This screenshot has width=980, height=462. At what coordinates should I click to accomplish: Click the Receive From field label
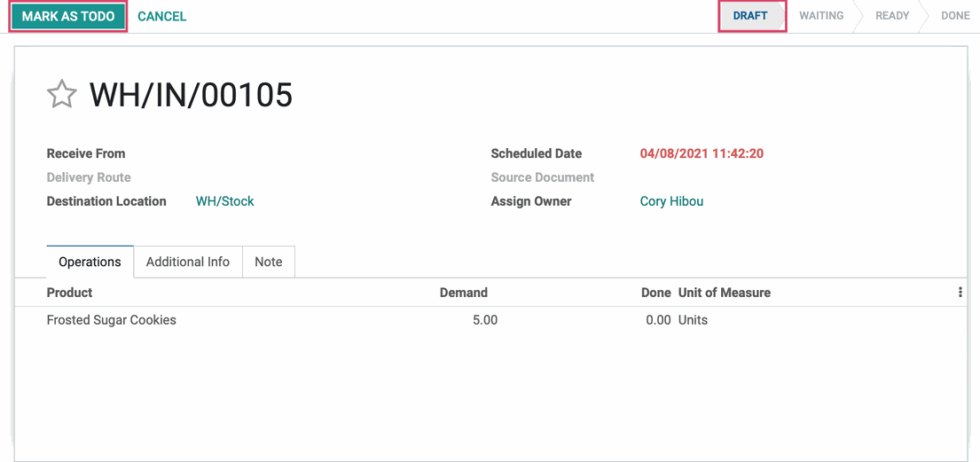pos(86,153)
